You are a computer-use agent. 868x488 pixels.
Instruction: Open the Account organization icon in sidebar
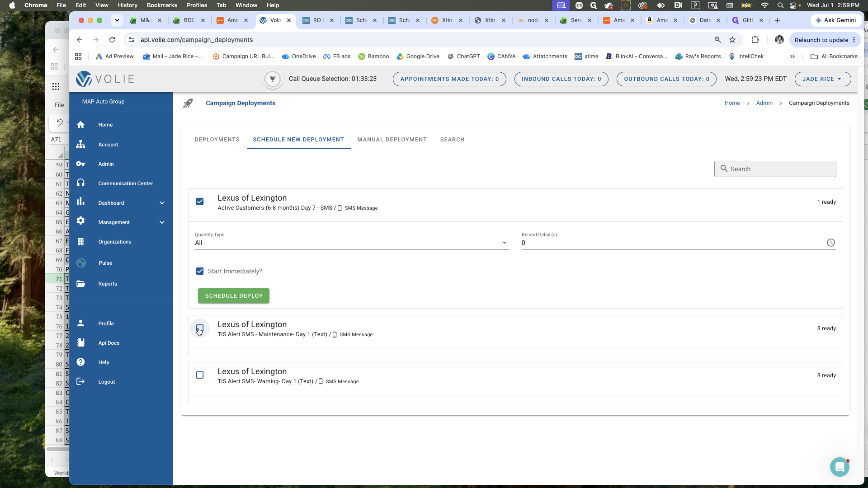80,145
